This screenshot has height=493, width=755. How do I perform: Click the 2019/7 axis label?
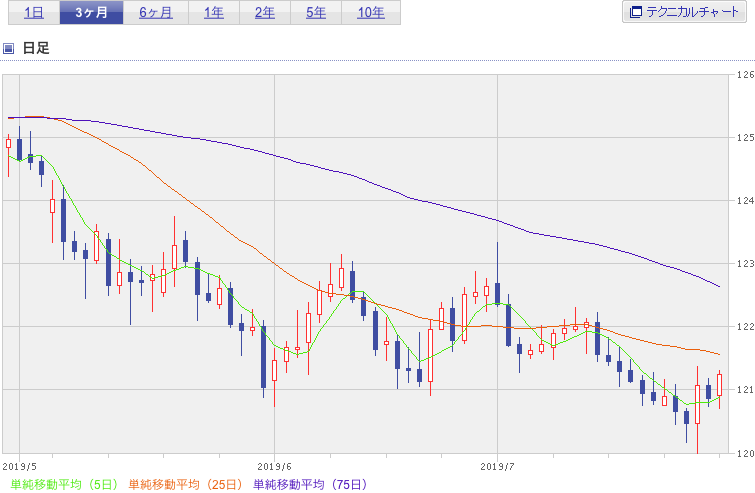pos(497,466)
